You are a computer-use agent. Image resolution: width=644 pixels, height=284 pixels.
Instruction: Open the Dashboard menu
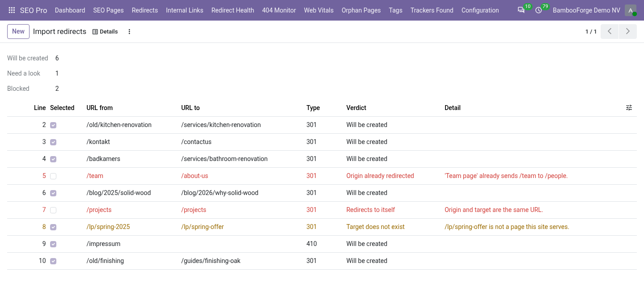pos(70,10)
